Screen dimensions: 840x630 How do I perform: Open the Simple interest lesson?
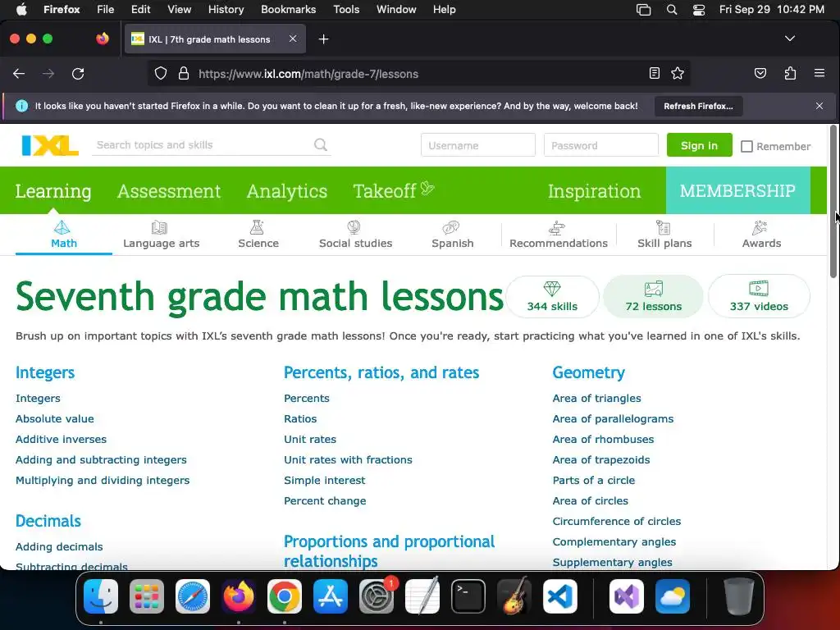click(x=325, y=480)
